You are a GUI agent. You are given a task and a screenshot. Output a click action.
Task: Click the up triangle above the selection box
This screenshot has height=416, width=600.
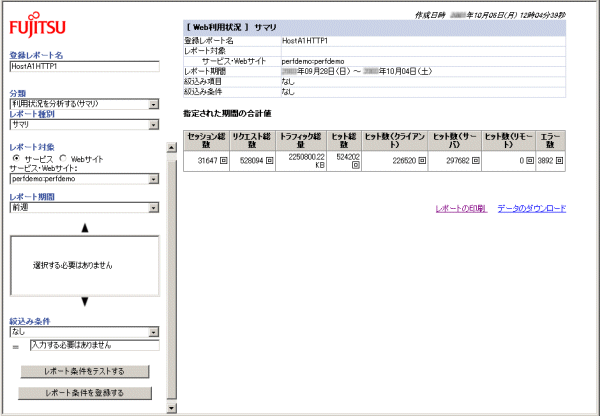pyautogui.click(x=84, y=228)
